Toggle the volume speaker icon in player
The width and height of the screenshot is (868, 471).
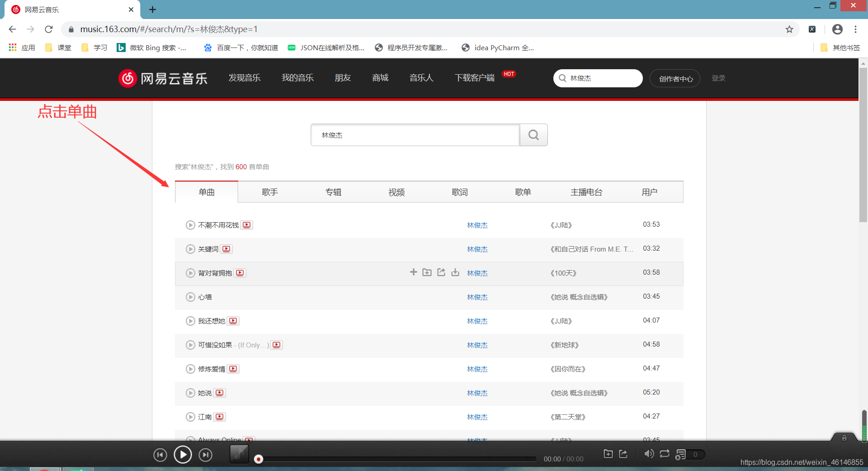(x=649, y=454)
